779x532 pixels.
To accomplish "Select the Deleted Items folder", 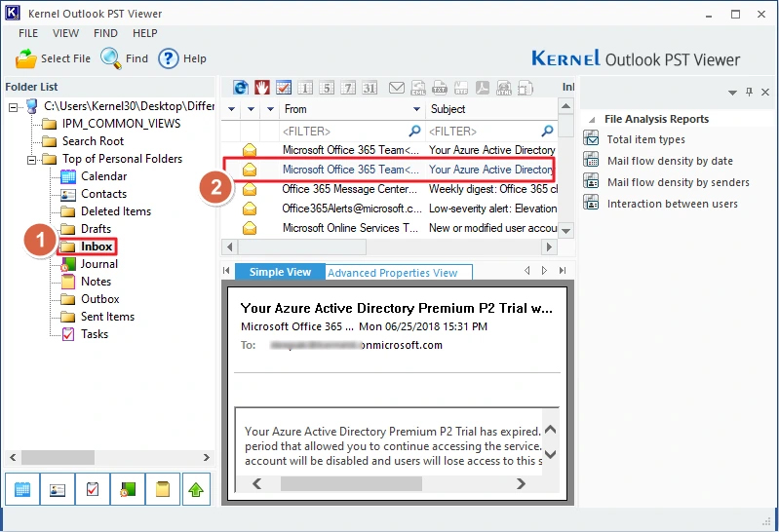I will tap(116, 211).
